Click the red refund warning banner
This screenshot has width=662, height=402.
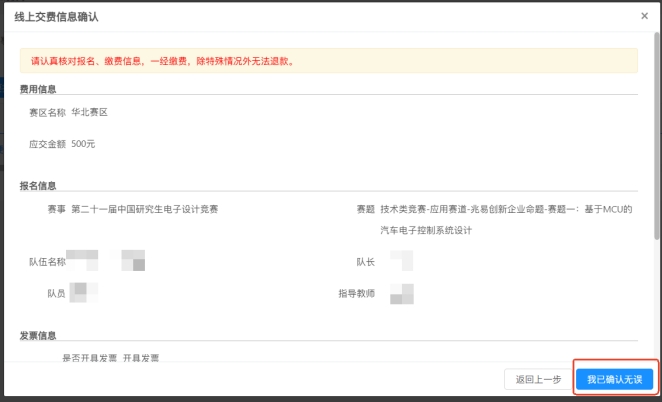click(x=329, y=61)
